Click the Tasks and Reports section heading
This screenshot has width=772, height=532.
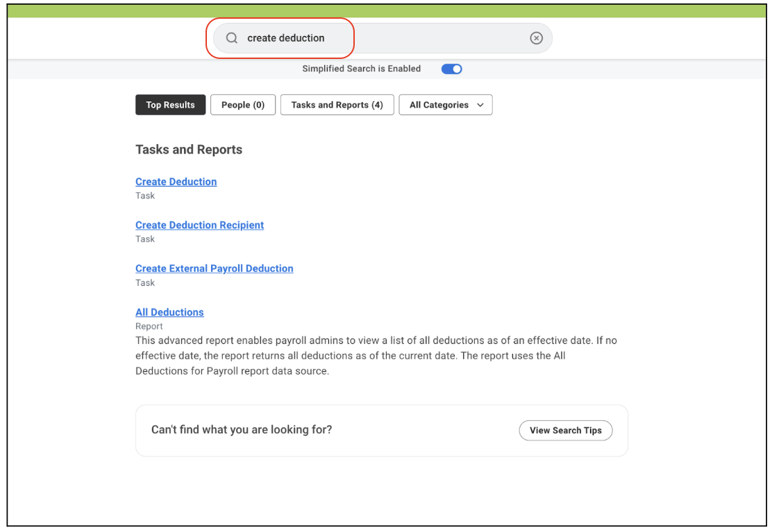click(x=189, y=149)
